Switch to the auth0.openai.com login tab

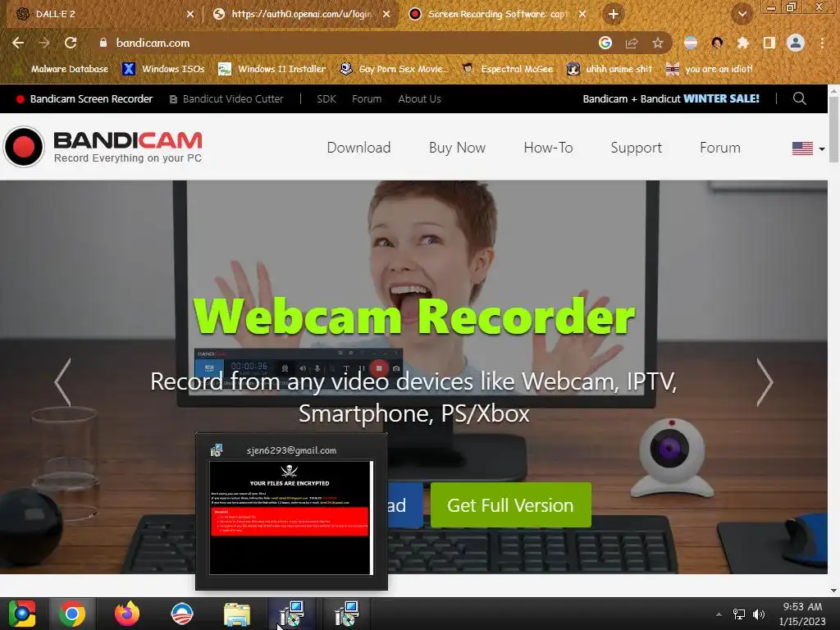(302, 14)
